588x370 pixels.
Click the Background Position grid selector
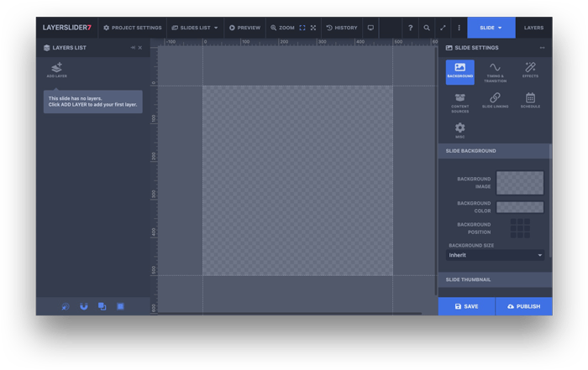pos(520,228)
